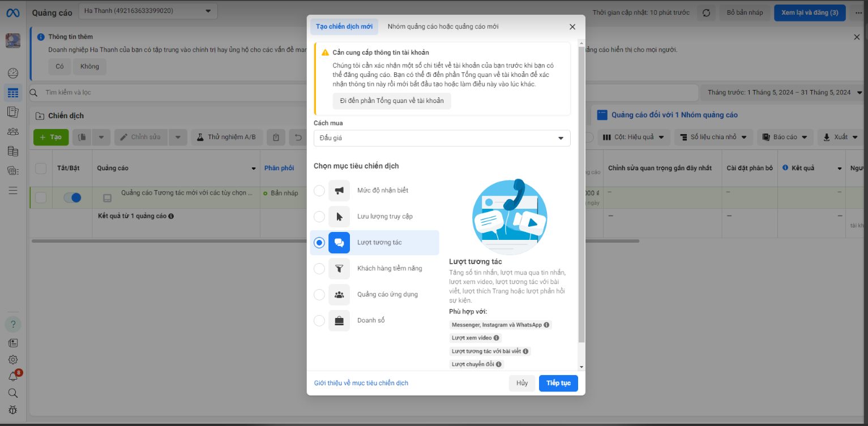Screen dimensions: 868x426
Task: Open the account profile picture
Action: coord(12,41)
